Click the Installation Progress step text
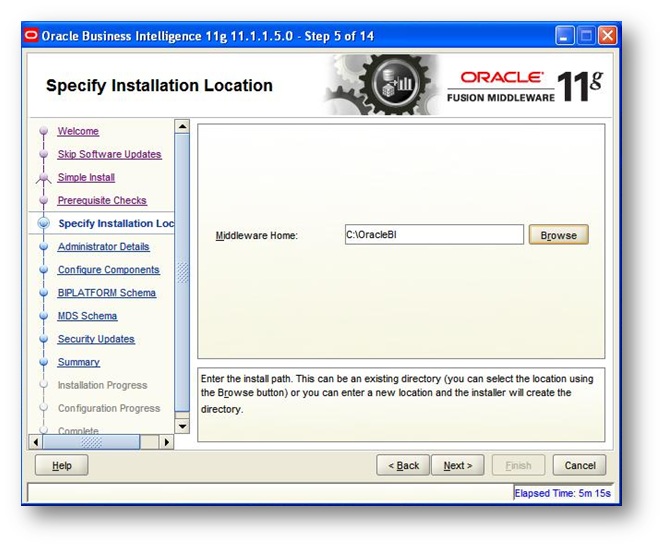Viewport: 664px width, 548px height. click(102, 385)
